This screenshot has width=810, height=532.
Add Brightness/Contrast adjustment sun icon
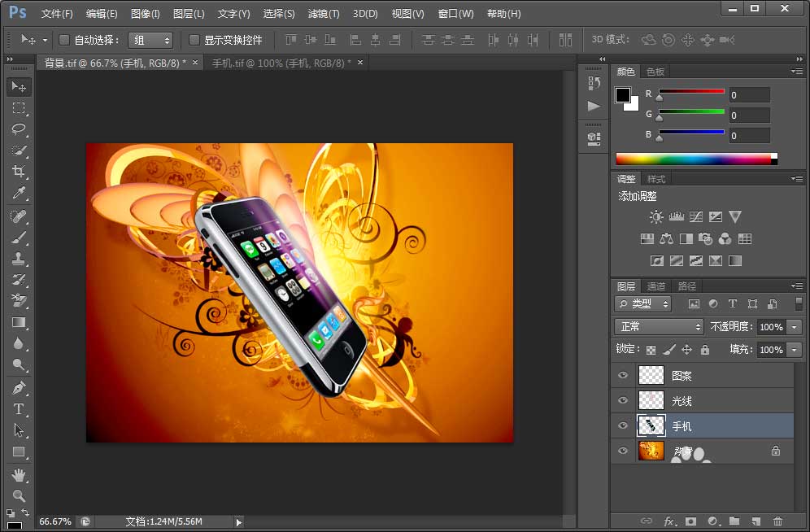point(656,216)
